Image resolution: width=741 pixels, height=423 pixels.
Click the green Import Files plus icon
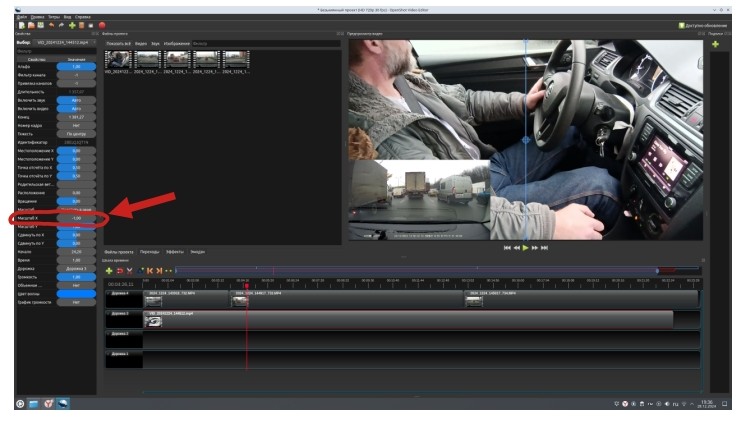pos(70,25)
